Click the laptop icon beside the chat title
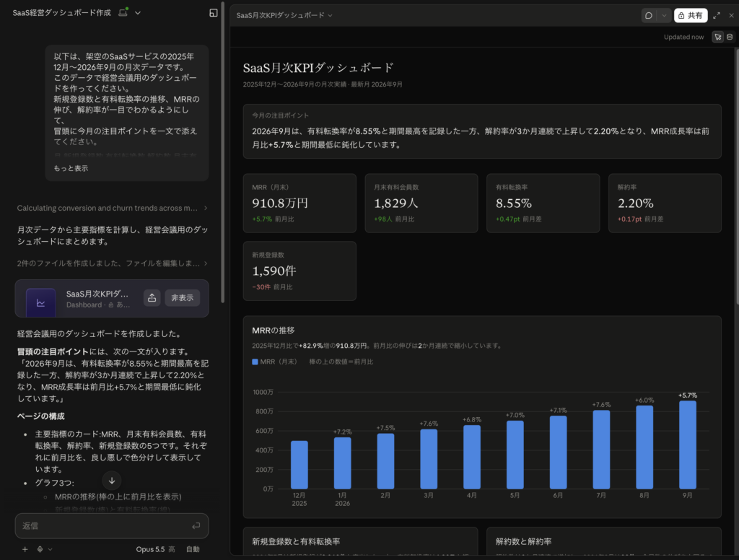739x560 pixels. (123, 13)
